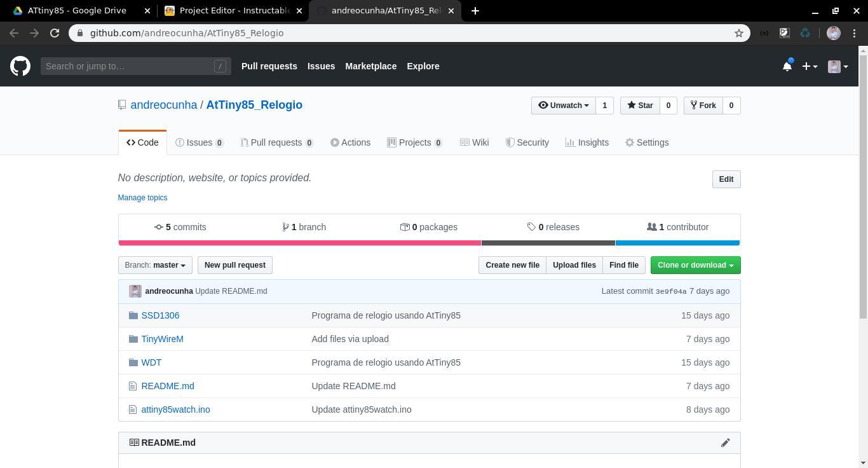Screen dimensions: 868x468
Task: Go back in browser history
Action: [14, 33]
